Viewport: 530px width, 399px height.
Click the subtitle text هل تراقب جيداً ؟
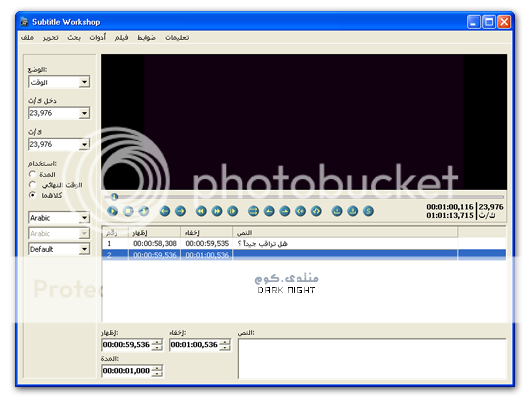coord(262,243)
